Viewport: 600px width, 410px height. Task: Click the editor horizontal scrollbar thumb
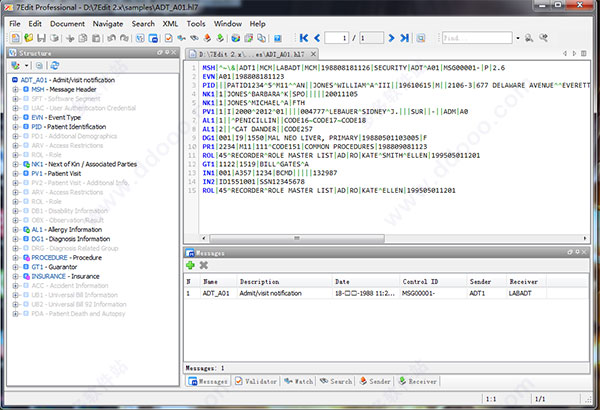(x=297, y=238)
